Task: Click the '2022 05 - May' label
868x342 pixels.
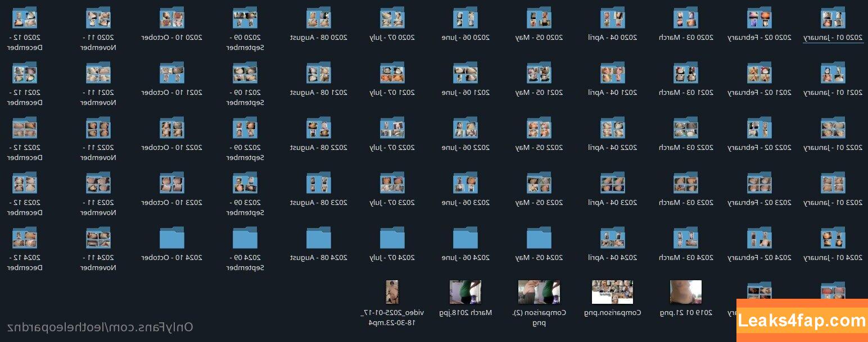Action: click(539, 147)
